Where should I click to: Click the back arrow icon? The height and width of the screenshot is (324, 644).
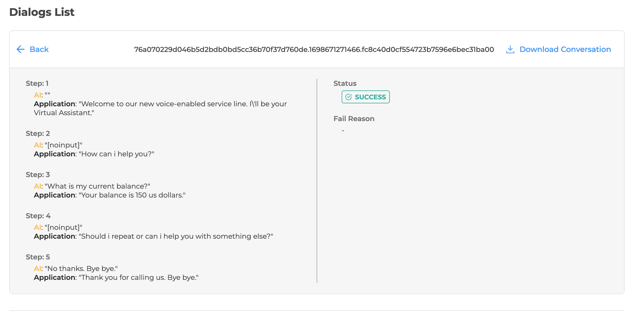click(20, 50)
